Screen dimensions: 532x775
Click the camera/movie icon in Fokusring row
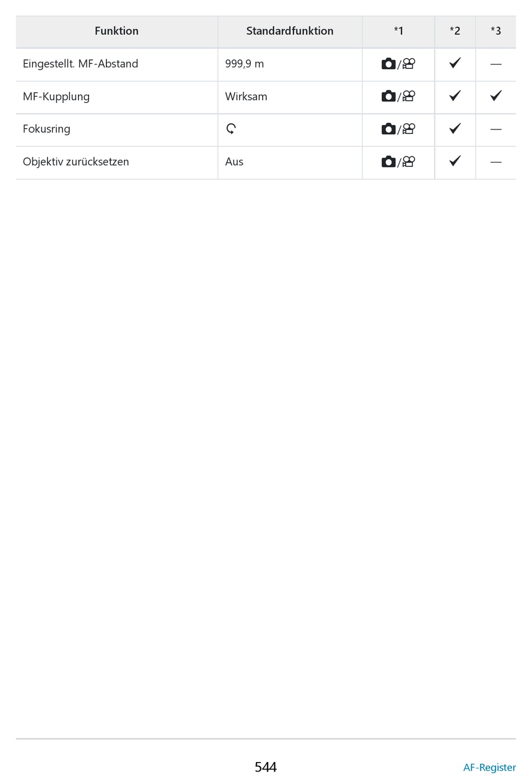click(398, 129)
